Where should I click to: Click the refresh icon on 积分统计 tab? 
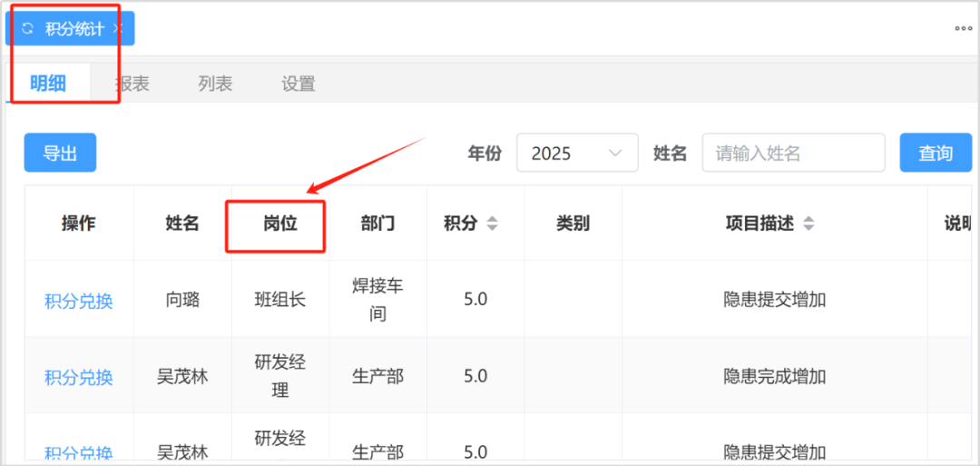[27, 29]
